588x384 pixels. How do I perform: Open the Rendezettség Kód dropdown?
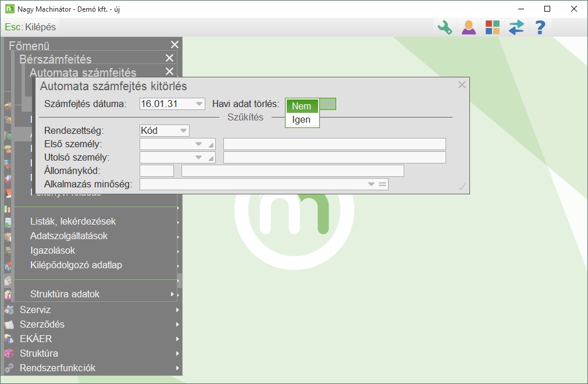183,130
